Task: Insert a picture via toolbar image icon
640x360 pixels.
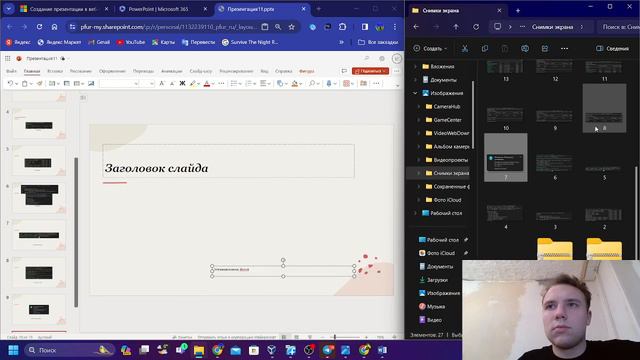Action: pos(91,83)
